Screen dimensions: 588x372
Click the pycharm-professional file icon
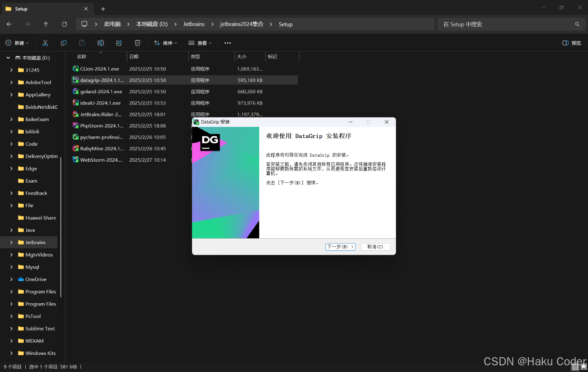coord(76,137)
